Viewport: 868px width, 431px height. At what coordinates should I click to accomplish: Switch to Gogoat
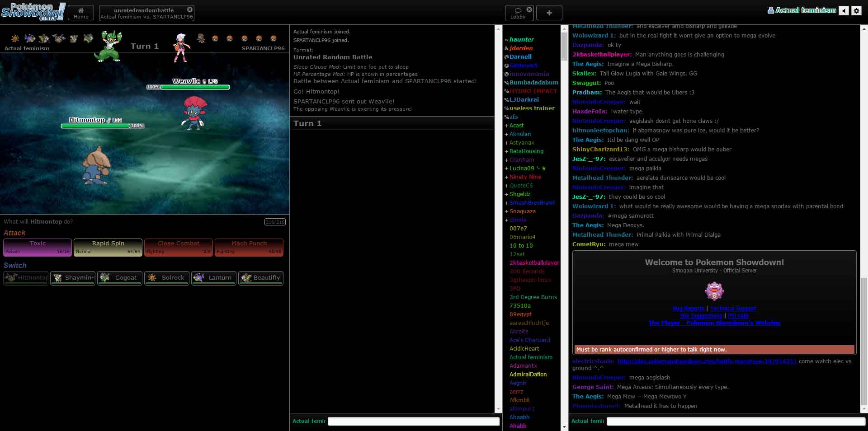pyautogui.click(x=120, y=278)
